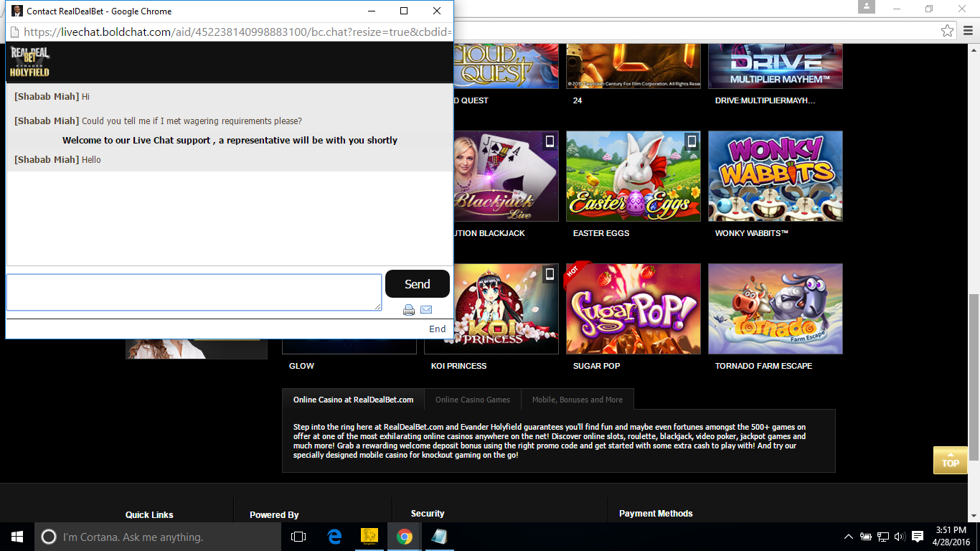The width and height of the screenshot is (980, 551).
Task: End the live chat session
Action: 438,329
